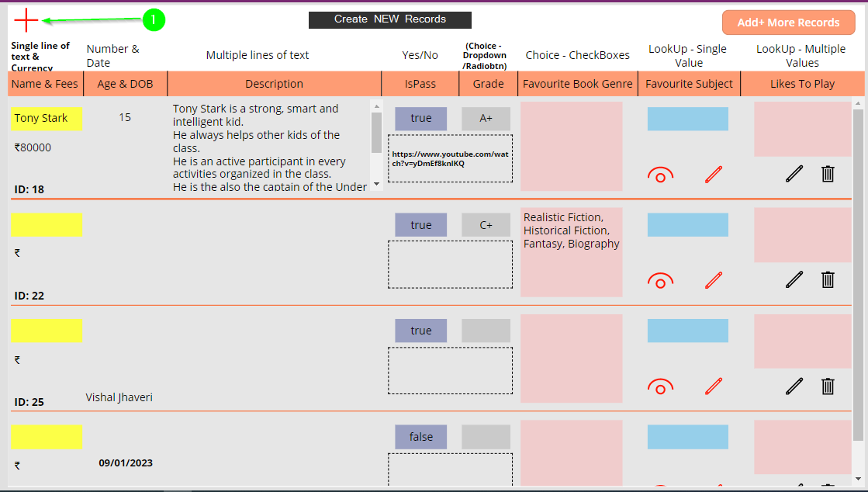Viewport: 868px width, 492px height.
Task: Click the A+ grade box
Action: pyautogui.click(x=486, y=119)
